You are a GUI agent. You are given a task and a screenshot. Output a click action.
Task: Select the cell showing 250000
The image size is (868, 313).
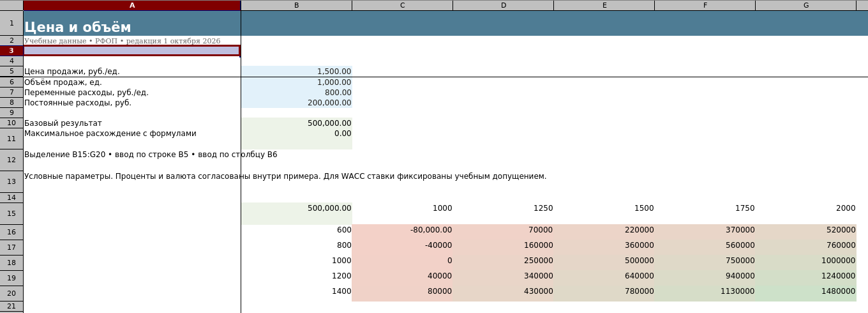(503, 263)
